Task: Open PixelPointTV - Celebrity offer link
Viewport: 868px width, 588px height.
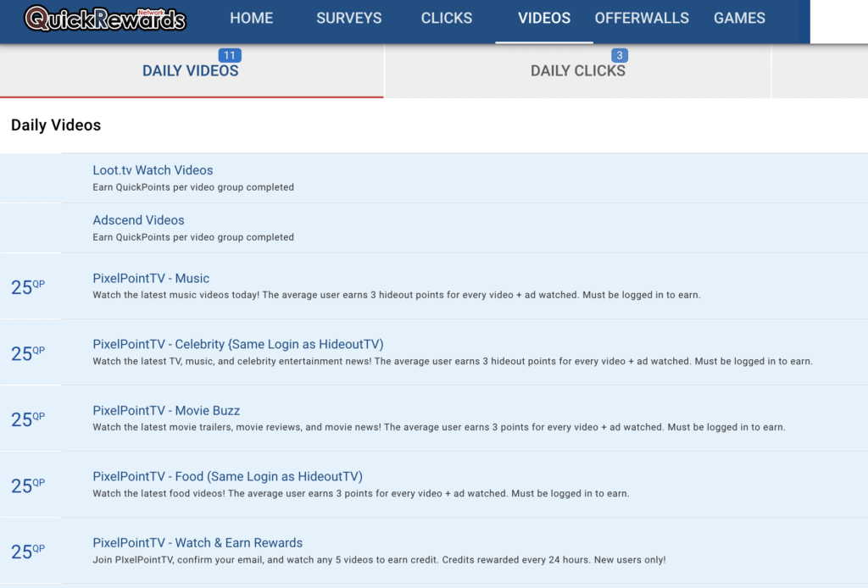Action: click(237, 345)
